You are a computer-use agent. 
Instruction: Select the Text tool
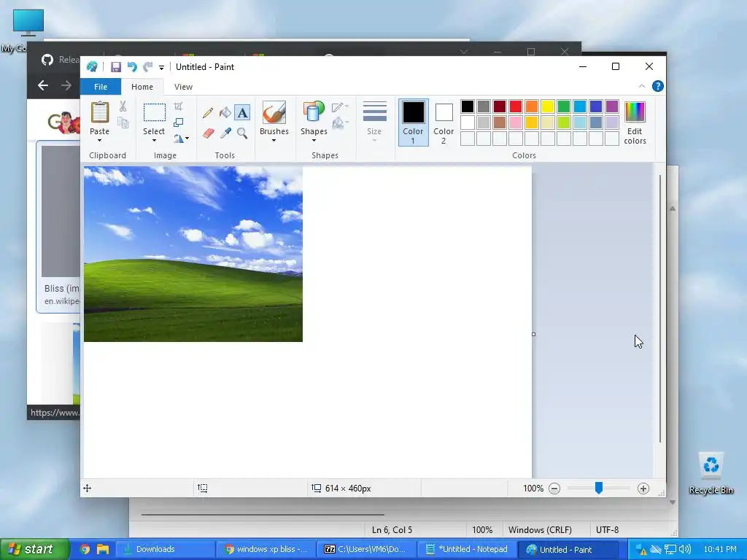pos(242,112)
